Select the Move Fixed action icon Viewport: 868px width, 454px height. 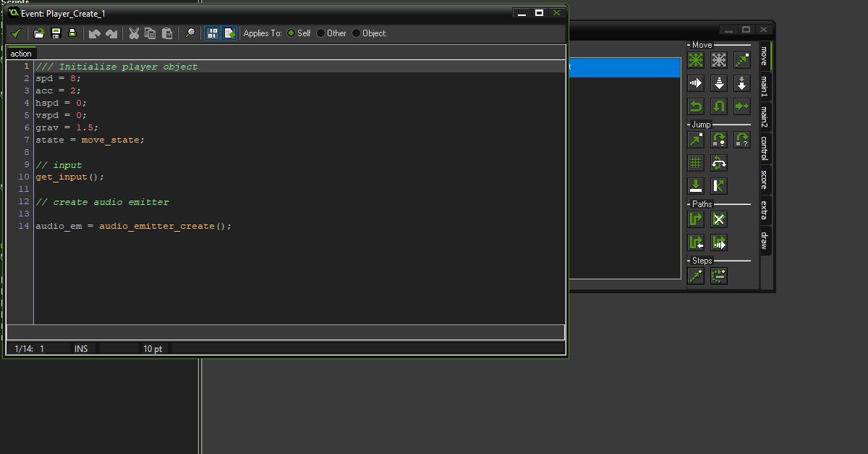pyautogui.click(x=694, y=60)
